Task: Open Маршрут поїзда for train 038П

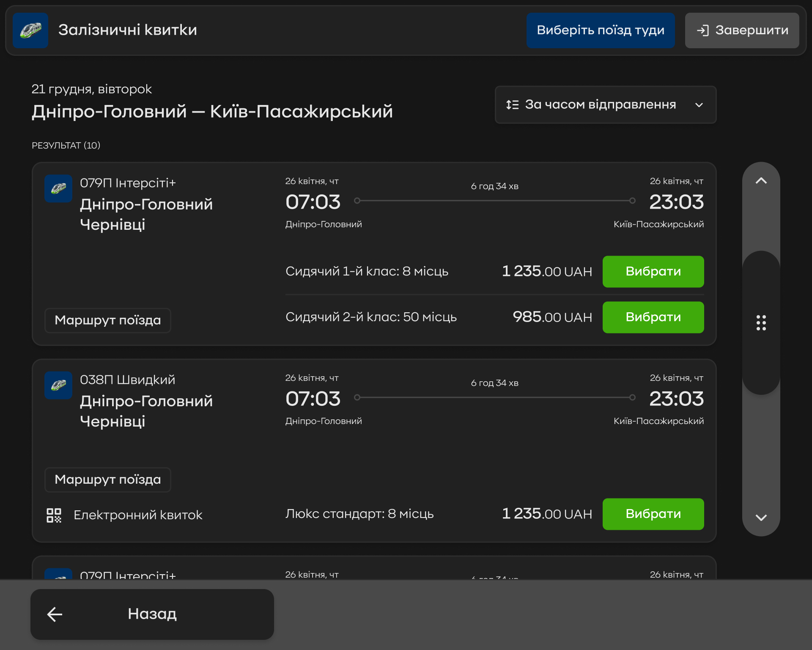Action: tap(108, 479)
